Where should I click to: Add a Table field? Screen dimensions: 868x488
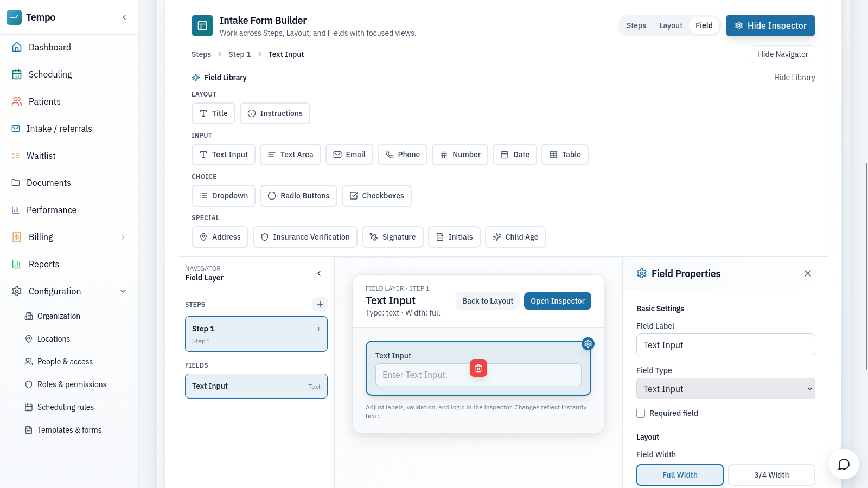click(565, 155)
